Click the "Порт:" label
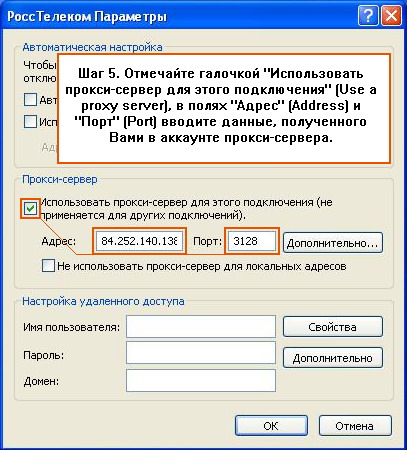The width and height of the screenshot is (407, 450). point(207,241)
